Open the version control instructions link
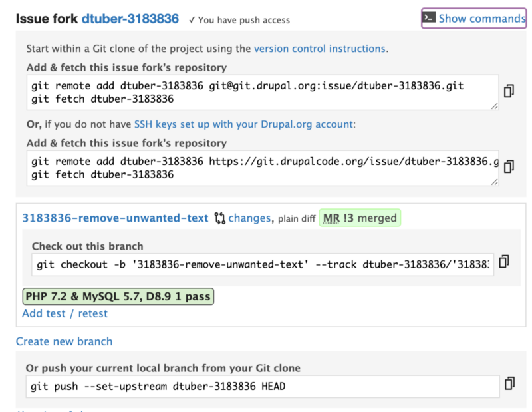The height and width of the screenshot is (412, 532). (319, 49)
